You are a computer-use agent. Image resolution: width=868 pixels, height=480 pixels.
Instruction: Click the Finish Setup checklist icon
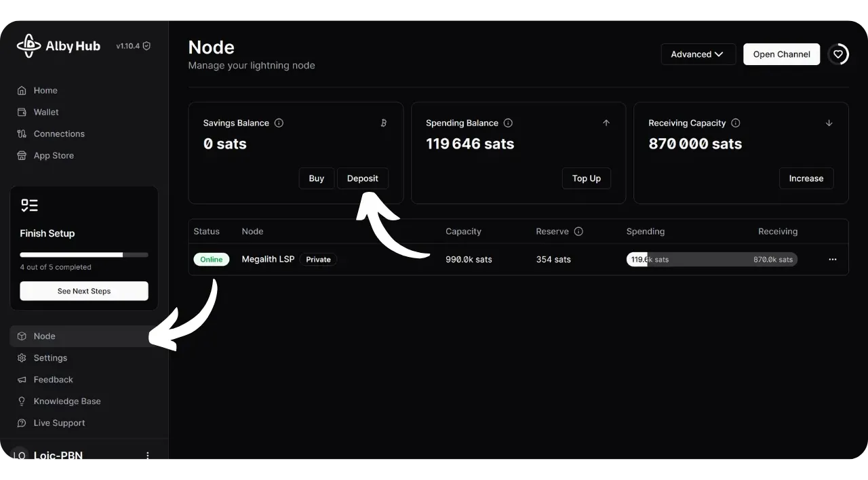(x=29, y=205)
